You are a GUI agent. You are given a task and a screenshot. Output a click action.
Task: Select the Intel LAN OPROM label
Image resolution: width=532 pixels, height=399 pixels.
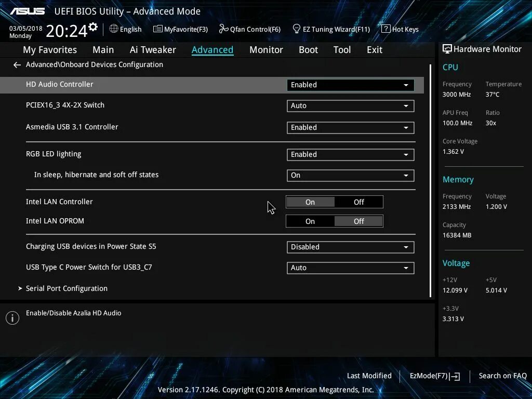point(55,221)
